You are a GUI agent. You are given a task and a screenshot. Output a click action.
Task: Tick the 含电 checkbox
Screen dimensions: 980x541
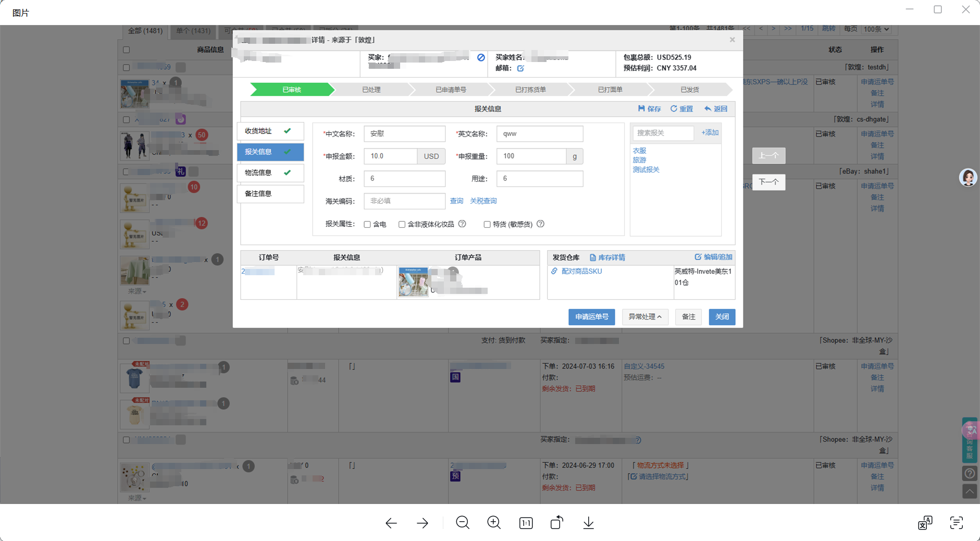pyautogui.click(x=367, y=225)
